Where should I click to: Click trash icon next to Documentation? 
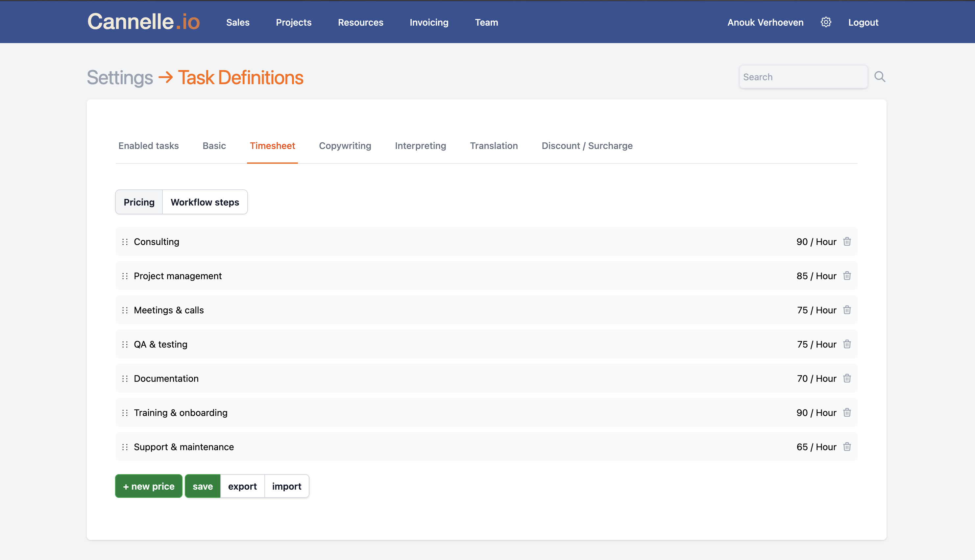[x=847, y=378]
